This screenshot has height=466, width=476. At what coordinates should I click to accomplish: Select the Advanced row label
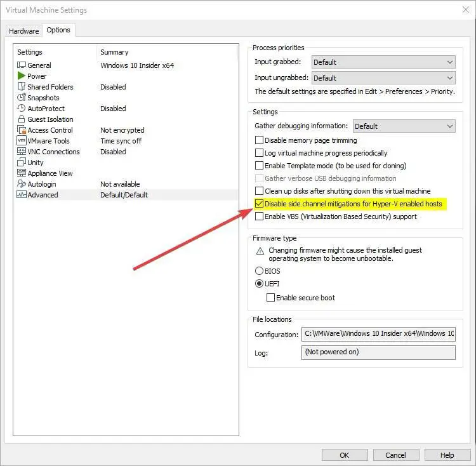pos(43,195)
